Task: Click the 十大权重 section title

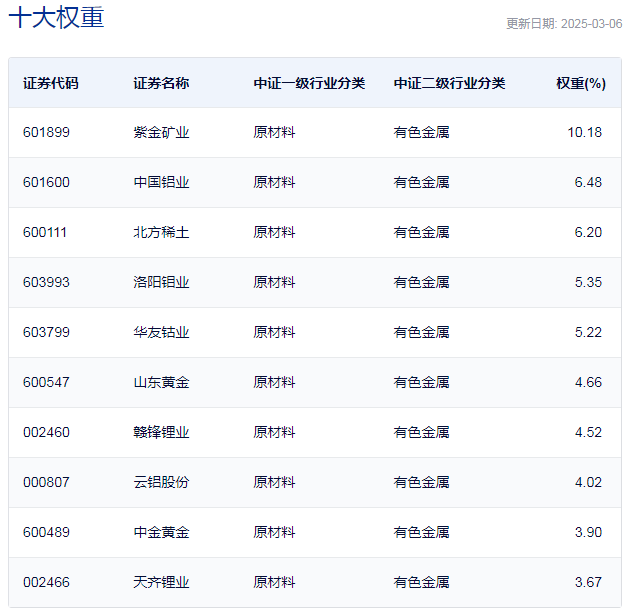Action: 56,18
